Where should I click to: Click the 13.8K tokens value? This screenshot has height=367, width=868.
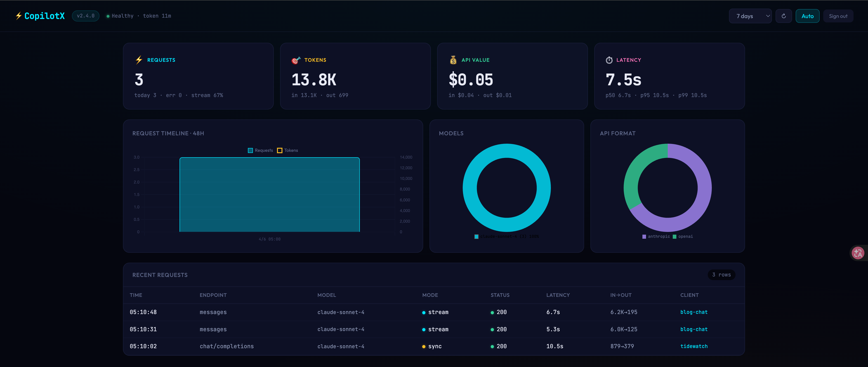[314, 80]
